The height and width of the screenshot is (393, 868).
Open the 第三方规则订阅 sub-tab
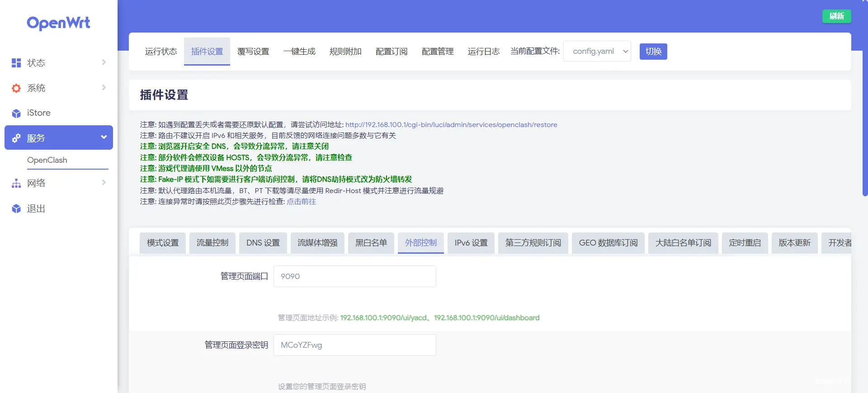pyautogui.click(x=533, y=243)
